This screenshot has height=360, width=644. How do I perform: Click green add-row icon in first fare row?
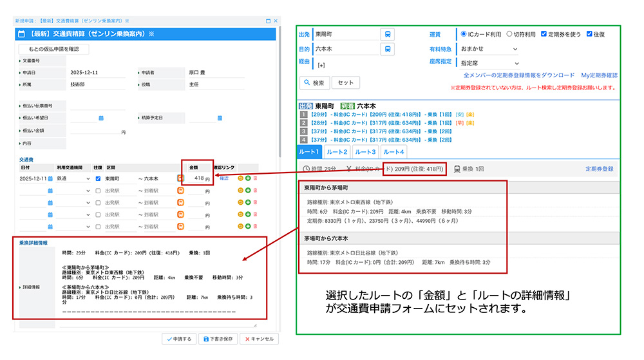tap(248, 178)
